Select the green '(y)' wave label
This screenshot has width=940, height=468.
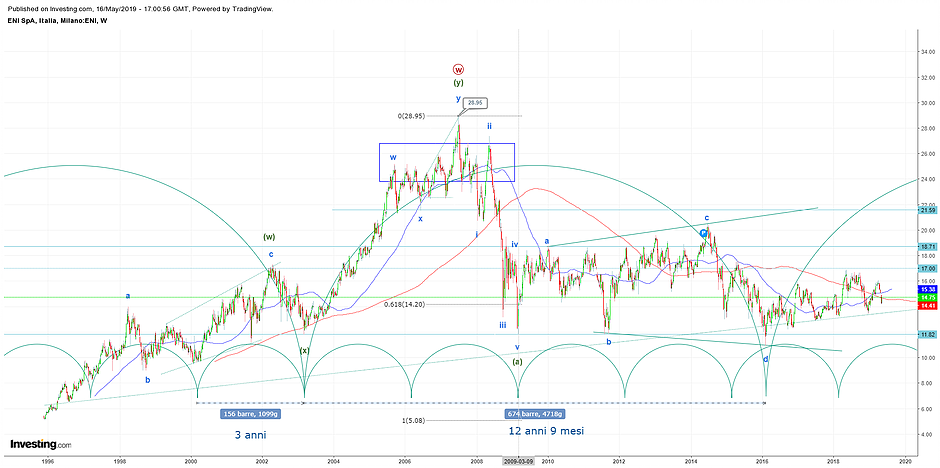coord(459,83)
